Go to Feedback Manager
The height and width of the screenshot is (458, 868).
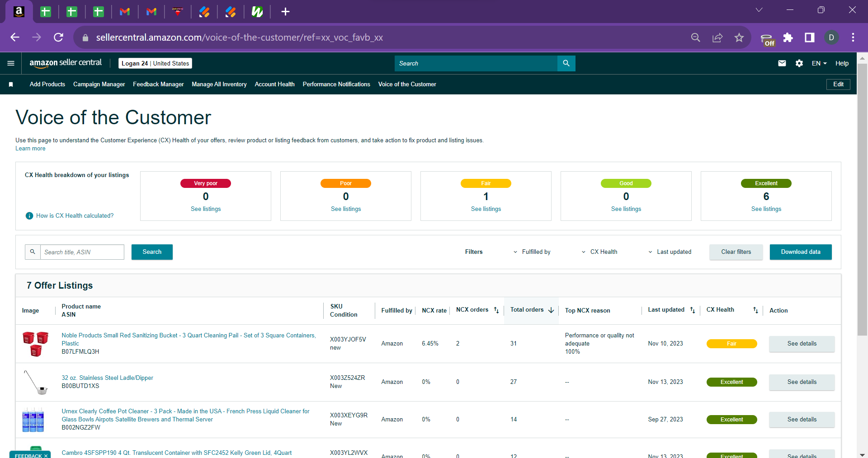tap(158, 84)
